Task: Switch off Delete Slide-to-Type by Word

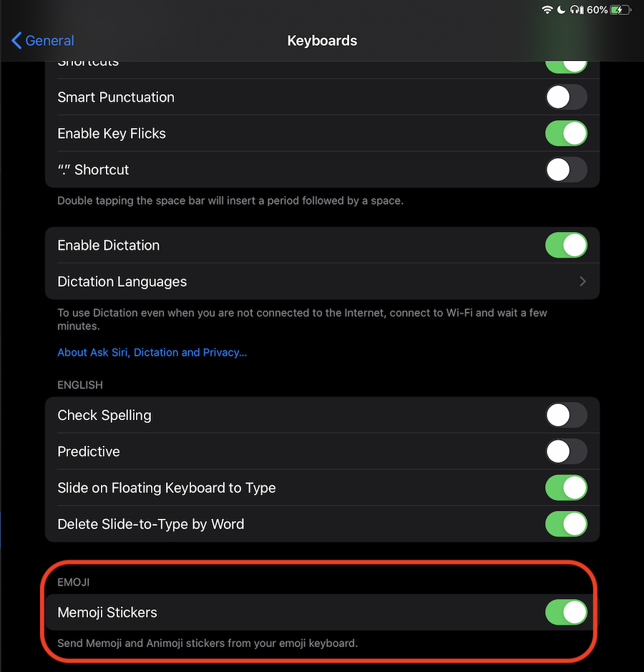Action: (x=566, y=524)
